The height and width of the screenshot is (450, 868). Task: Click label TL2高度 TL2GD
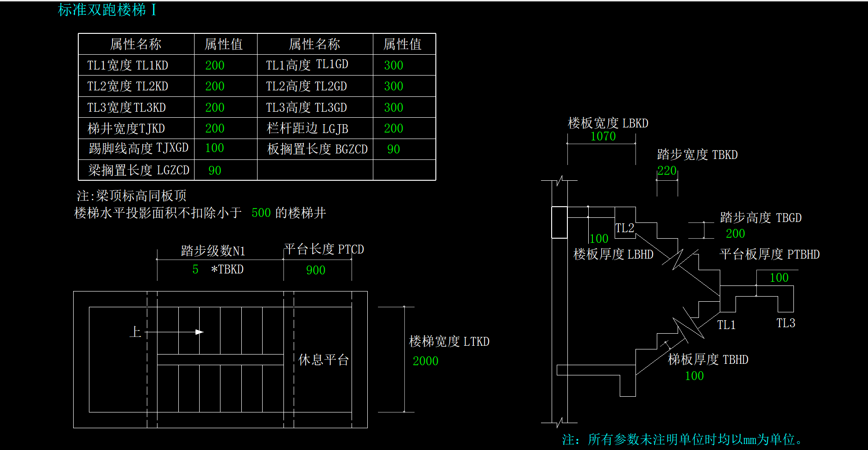coord(307,86)
